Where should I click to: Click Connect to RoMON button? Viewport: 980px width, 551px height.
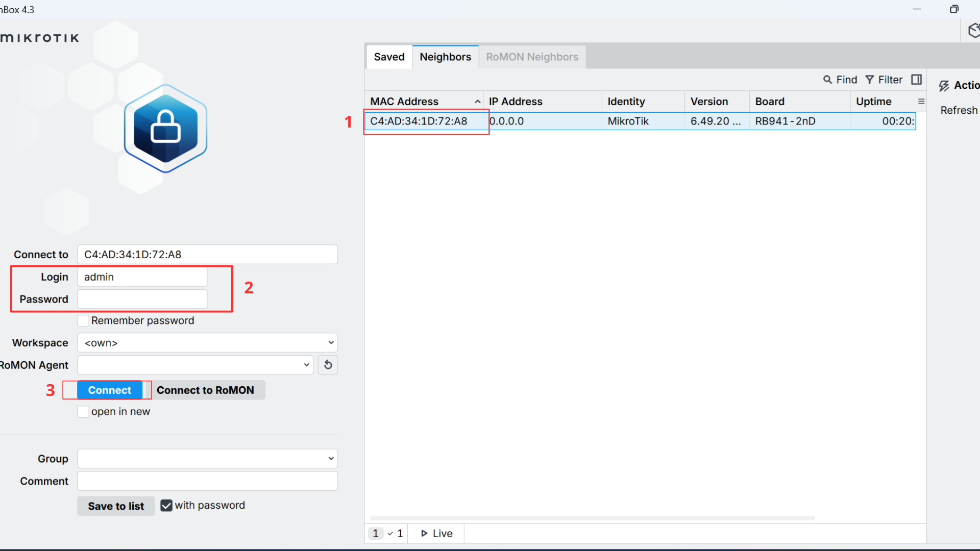[205, 390]
